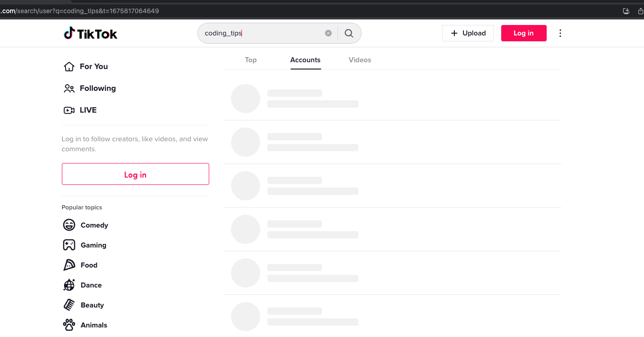
Task: Open the For You feed icon
Action: pyautogui.click(x=69, y=66)
